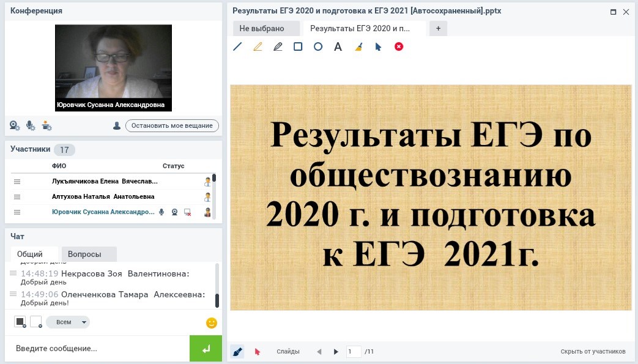Open menu for Оленченкова Тамара chat message
638x364 pixels.
(x=13, y=294)
